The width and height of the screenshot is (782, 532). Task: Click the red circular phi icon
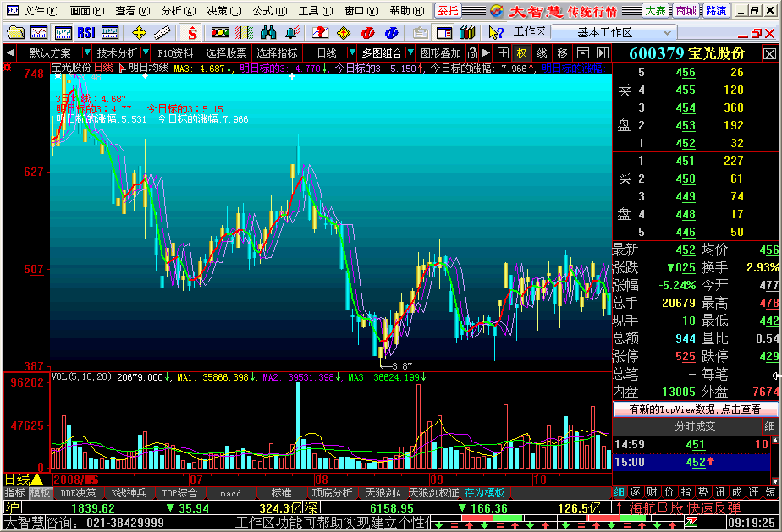tap(367, 33)
